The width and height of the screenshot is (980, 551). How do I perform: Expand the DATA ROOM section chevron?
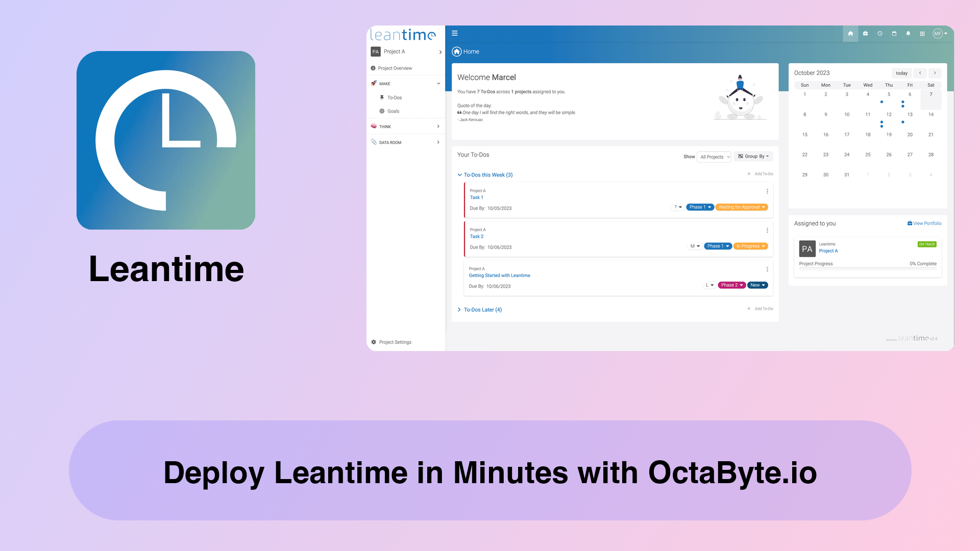tap(438, 142)
